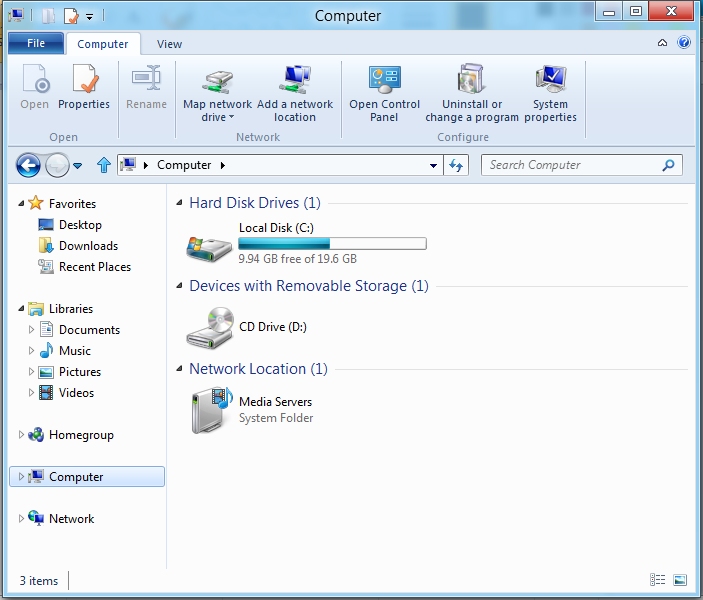Screen dimensions: 703x600
Task: Select the CD Drive (D:) icon
Action: pos(210,328)
